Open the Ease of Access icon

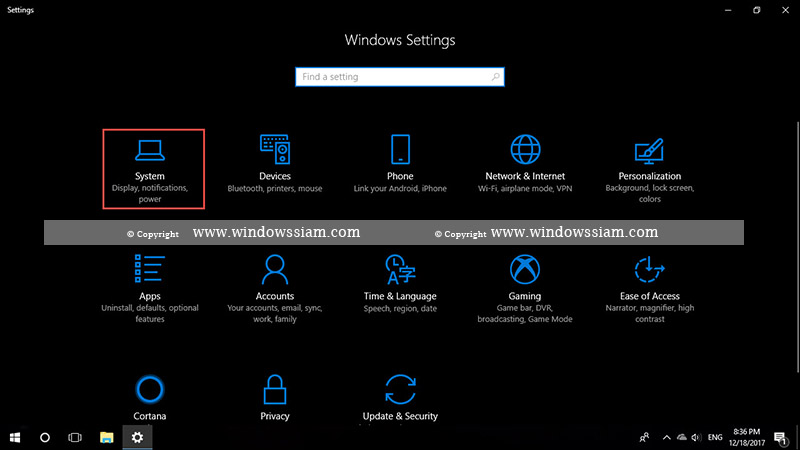[x=649, y=269]
